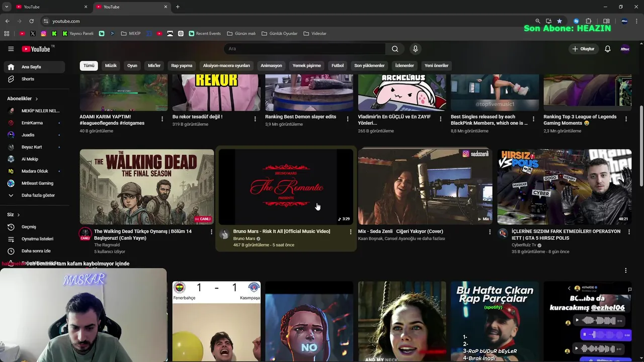The height and width of the screenshot is (362, 644).
Task: Expand the Siz section chevron
Action: pos(19,215)
